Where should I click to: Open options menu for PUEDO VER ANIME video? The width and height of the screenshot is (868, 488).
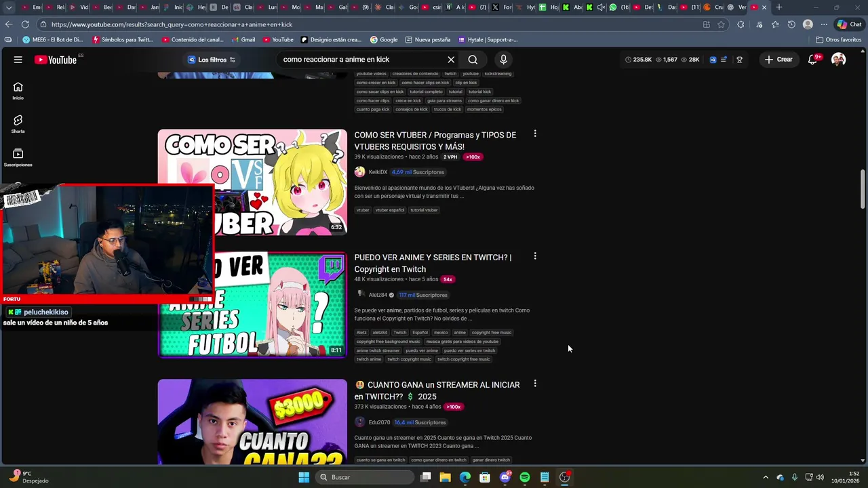[535, 256]
